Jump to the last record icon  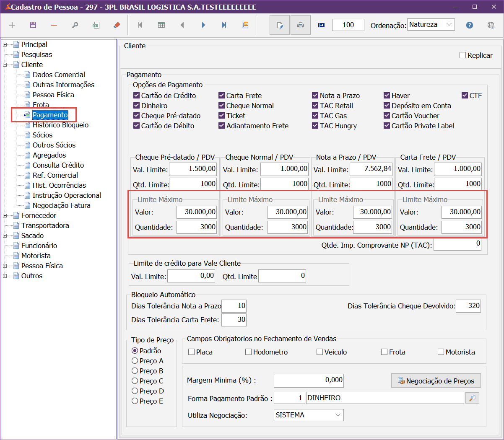coord(224,25)
